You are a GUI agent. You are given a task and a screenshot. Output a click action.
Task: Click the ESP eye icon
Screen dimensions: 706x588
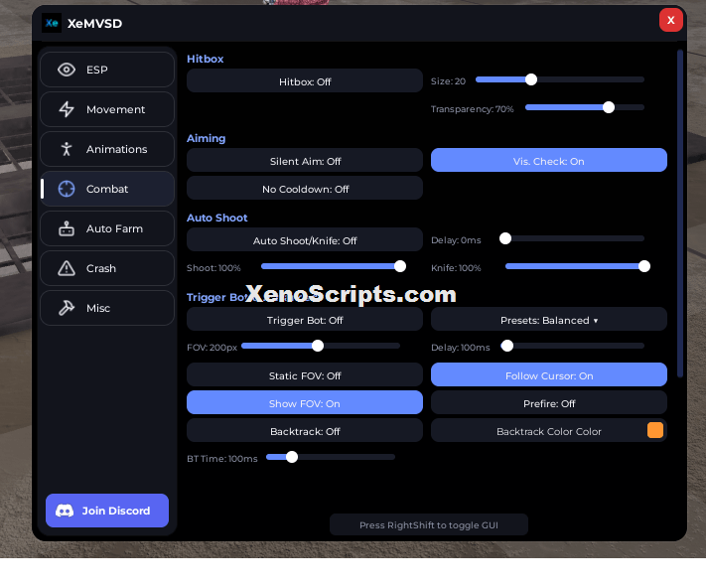click(67, 70)
